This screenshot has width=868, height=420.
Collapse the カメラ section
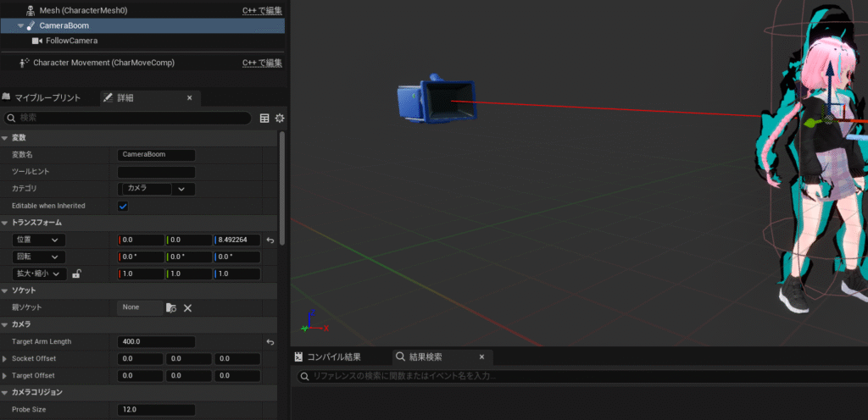pyautogui.click(x=5, y=324)
